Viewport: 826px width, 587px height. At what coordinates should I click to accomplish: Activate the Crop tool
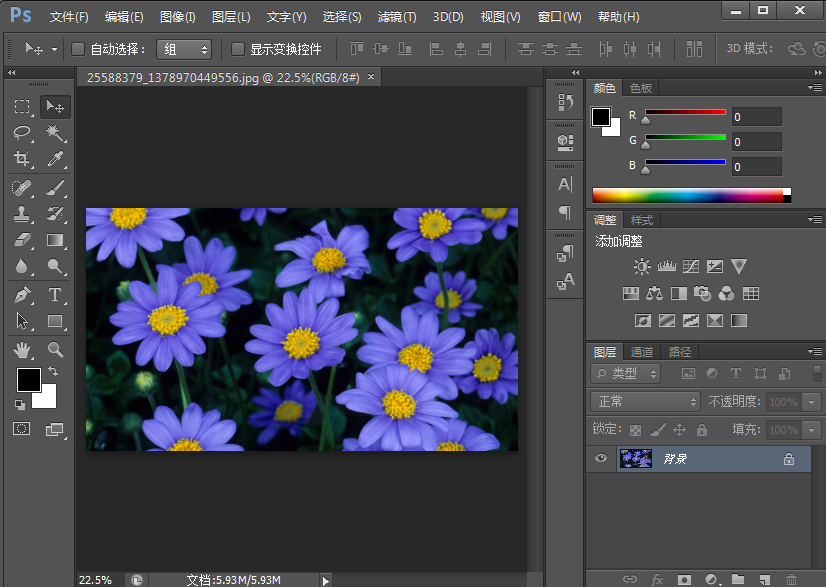point(22,158)
